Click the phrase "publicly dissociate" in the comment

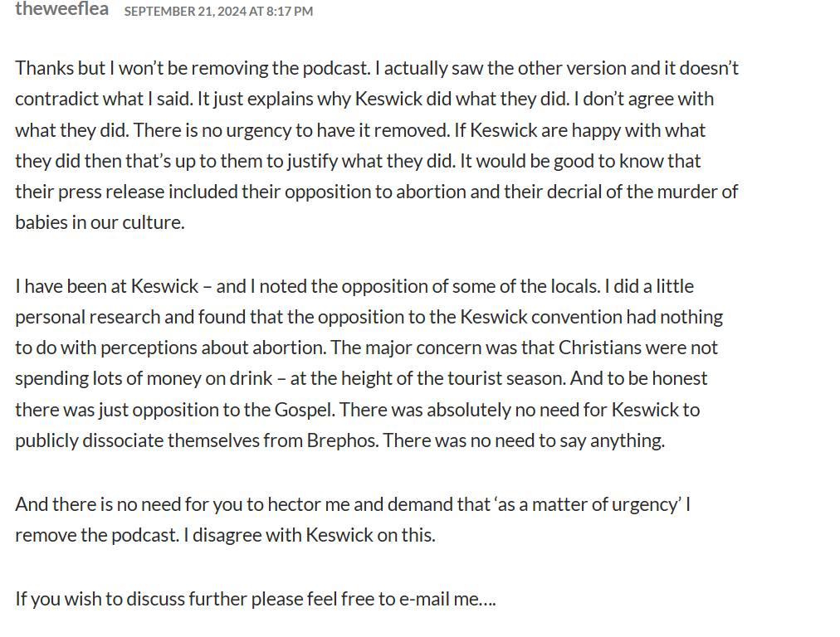(x=89, y=440)
